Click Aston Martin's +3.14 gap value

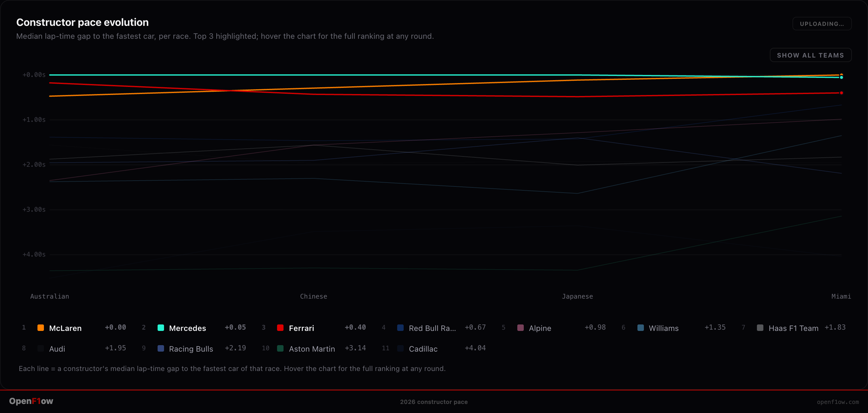click(x=356, y=348)
